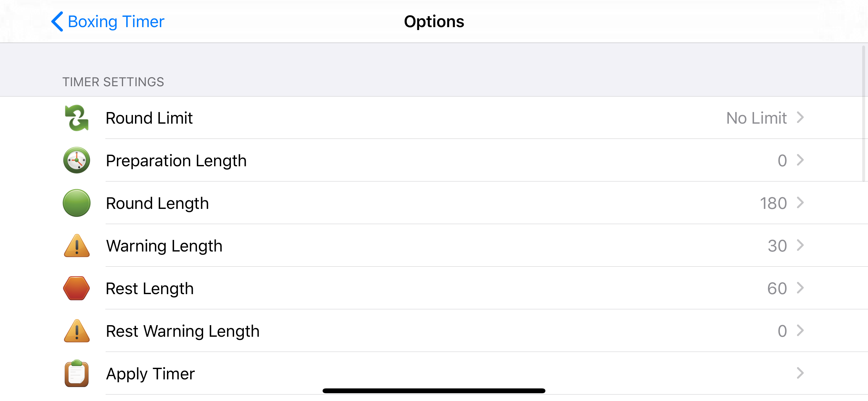Tap the blue back chevron icon
Viewport: 868px width, 401px height.
(x=57, y=22)
